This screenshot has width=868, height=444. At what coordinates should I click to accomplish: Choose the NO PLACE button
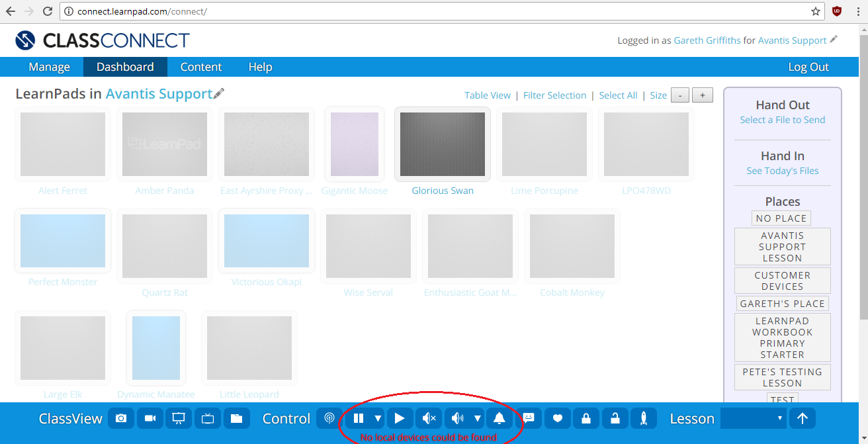(x=781, y=218)
